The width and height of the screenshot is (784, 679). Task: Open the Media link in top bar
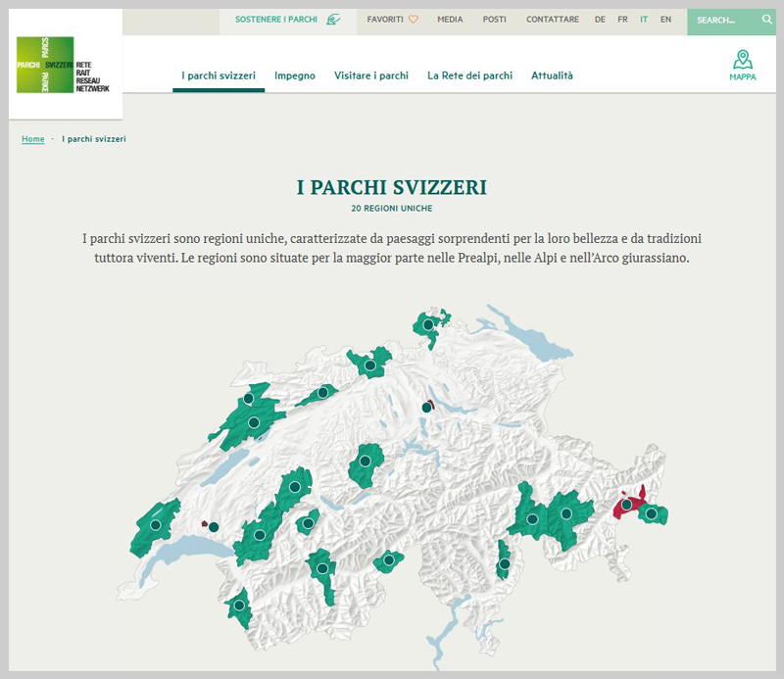(450, 19)
